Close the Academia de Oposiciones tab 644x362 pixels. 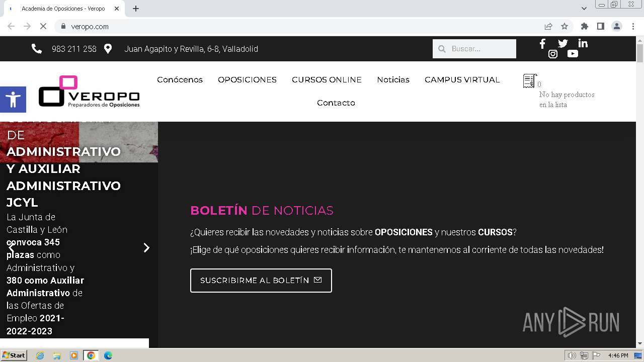[117, 9]
